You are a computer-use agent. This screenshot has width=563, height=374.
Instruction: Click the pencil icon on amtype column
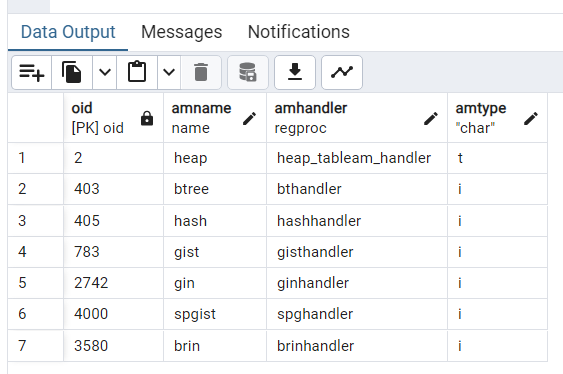click(x=531, y=118)
